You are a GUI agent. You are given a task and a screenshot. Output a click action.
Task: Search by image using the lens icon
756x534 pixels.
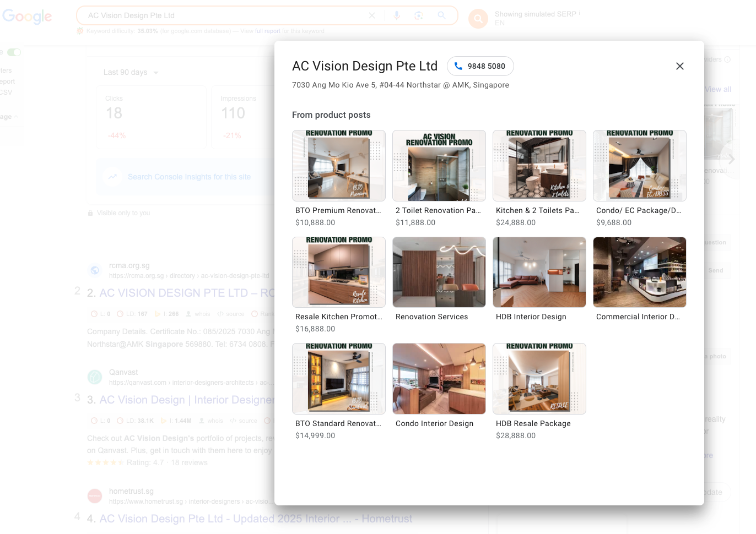coord(419,15)
